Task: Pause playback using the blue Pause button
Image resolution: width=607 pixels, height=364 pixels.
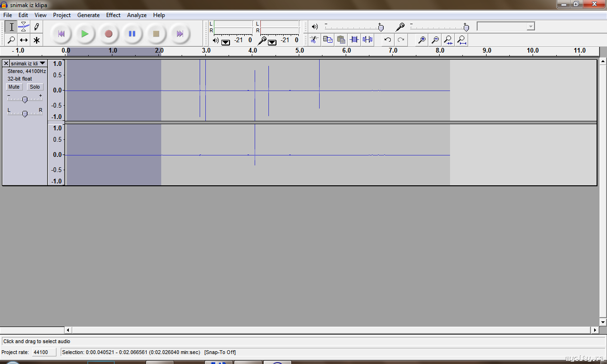Action: (x=132, y=34)
